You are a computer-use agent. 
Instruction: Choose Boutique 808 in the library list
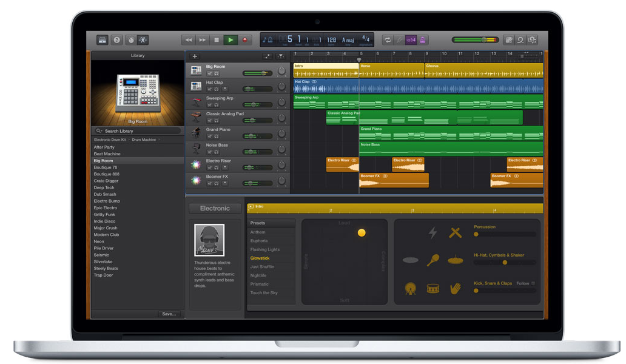coord(107,174)
